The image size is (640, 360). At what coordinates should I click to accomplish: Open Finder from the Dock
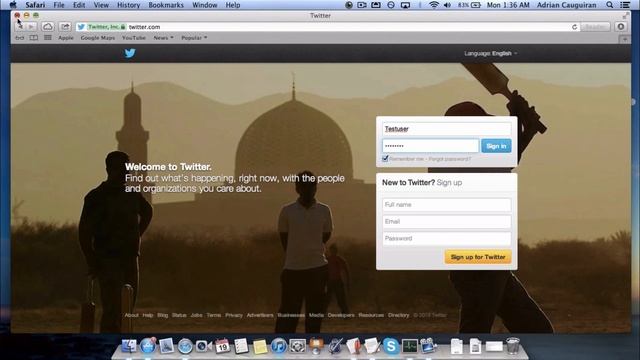tap(129, 346)
